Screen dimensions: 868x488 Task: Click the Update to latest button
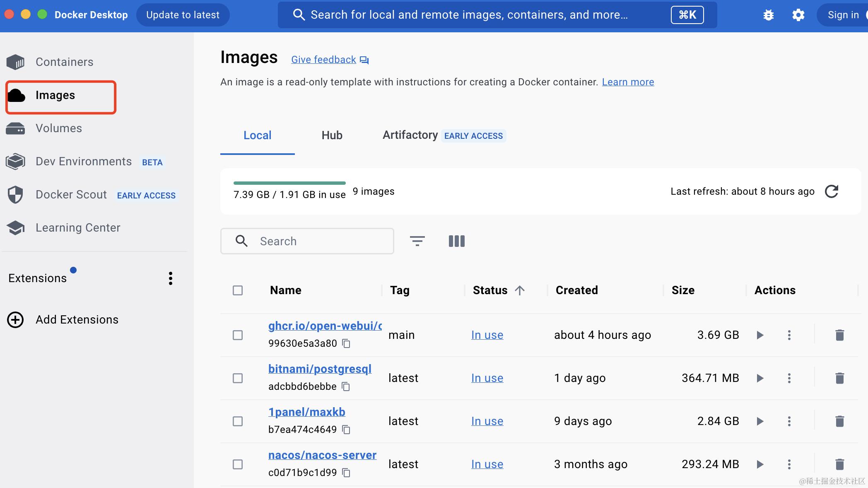pos(183,15)
